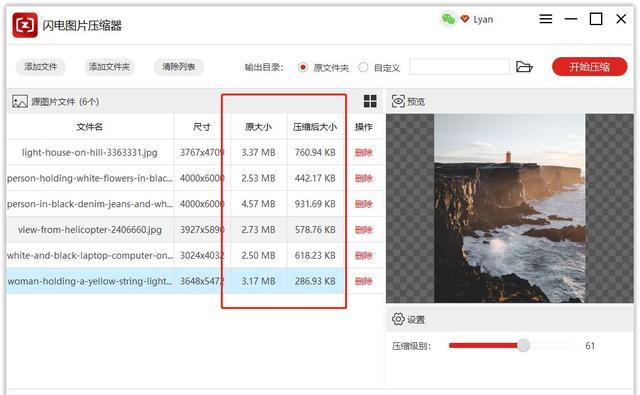This screenshot has height=395, width=640.
Task: Delete view-from-helicopter file via 删除
Action: coord(364,230)
